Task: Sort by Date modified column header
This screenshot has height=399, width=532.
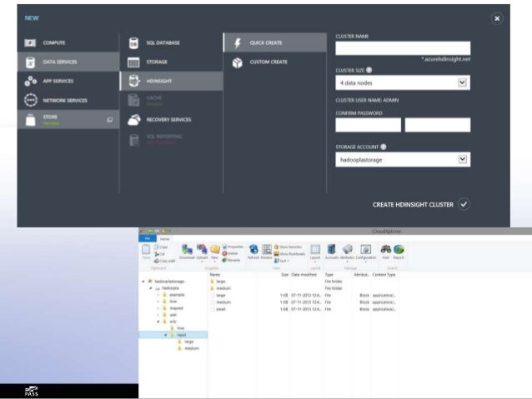Action: 304,275
